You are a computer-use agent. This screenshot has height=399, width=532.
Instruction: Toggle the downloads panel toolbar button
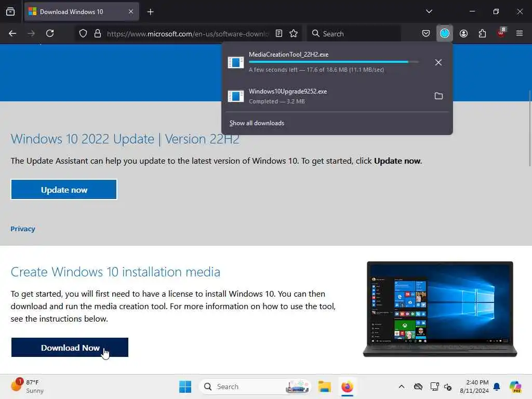[x=445, y=33]
